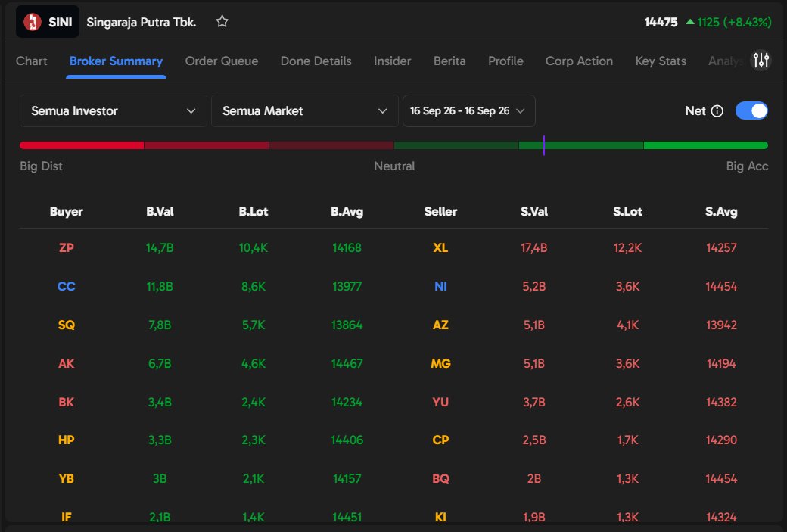Open the Insider tab
The height and width of the screenshot is (532, 787).
point(393,61)
